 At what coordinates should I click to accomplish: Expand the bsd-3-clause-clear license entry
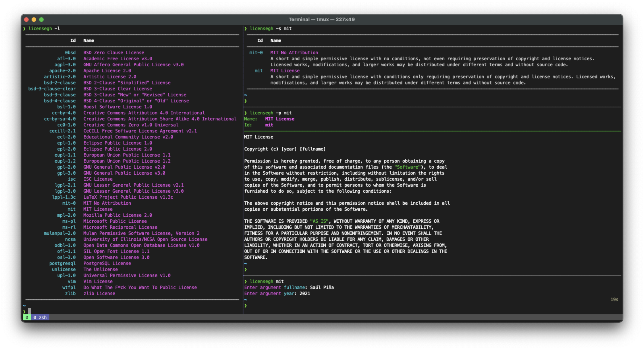(x=52, y=88)
